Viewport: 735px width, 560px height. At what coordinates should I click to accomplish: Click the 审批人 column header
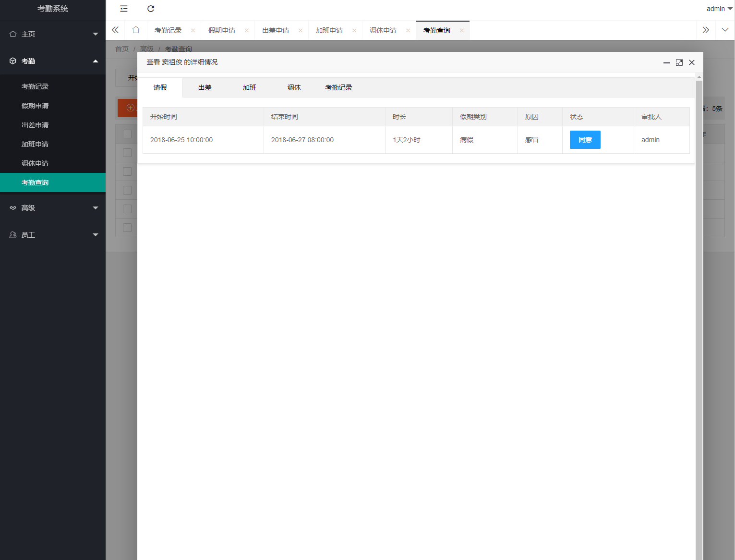(662, 117)
